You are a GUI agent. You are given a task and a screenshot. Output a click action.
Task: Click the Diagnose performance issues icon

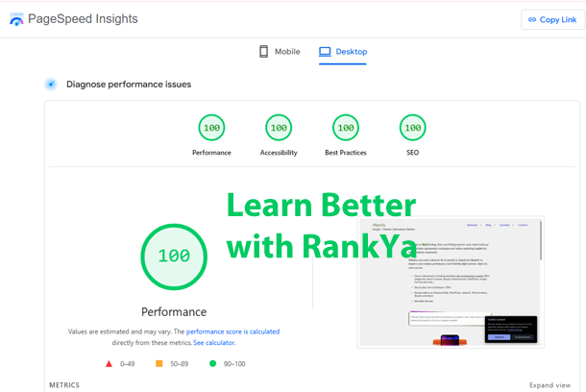point(51,85)
